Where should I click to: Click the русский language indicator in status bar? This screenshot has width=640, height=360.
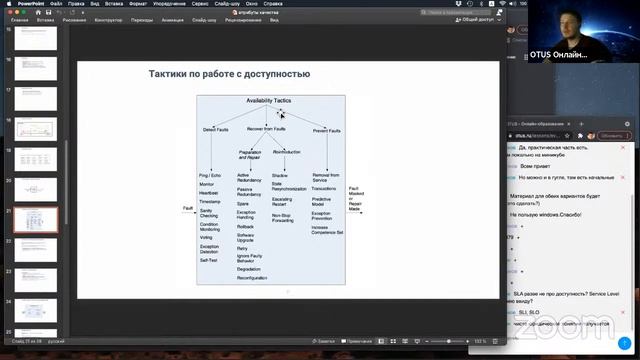coord(56,341)
